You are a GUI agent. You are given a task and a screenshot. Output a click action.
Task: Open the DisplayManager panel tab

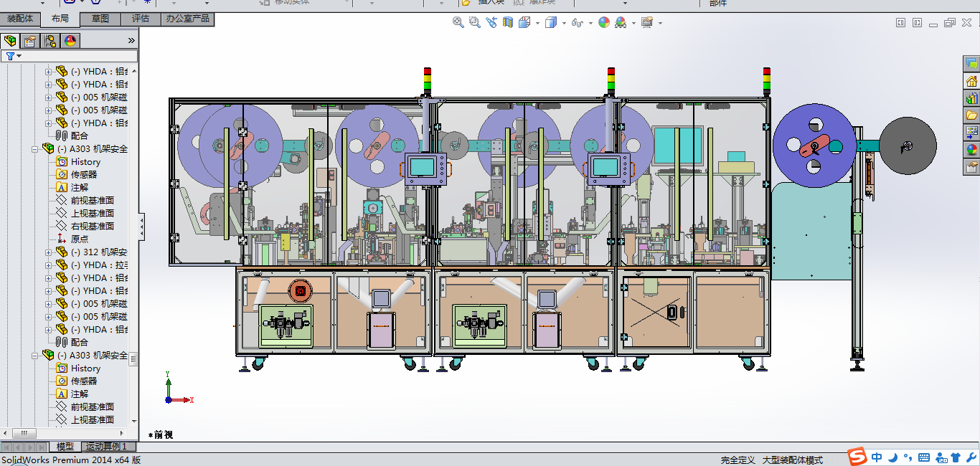pyautogui.click(x=70, y=41)
